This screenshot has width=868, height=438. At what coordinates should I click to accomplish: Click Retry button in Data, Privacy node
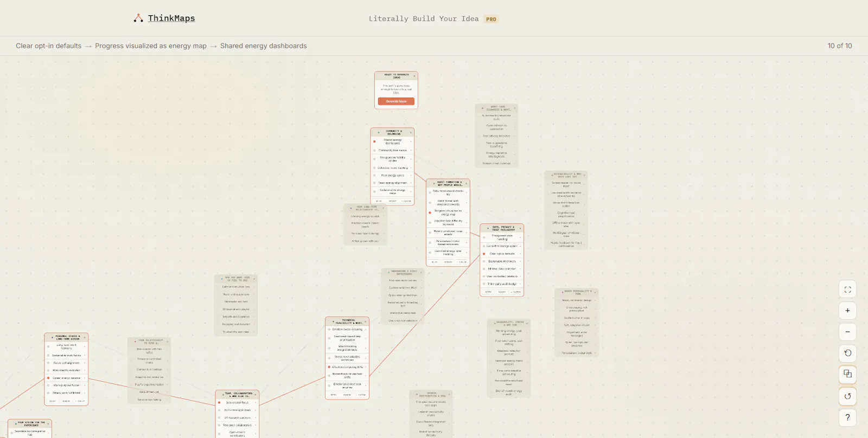pos(488,292)
